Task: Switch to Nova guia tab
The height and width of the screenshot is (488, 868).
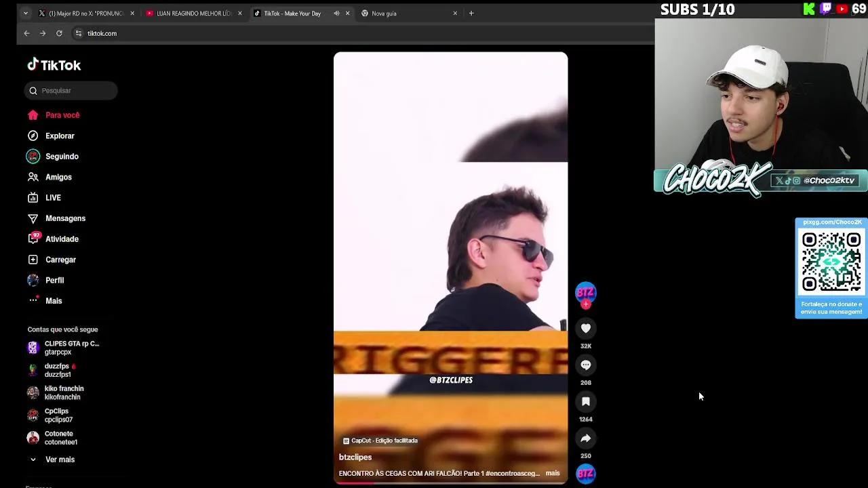Action: click(x=410, y=14)
